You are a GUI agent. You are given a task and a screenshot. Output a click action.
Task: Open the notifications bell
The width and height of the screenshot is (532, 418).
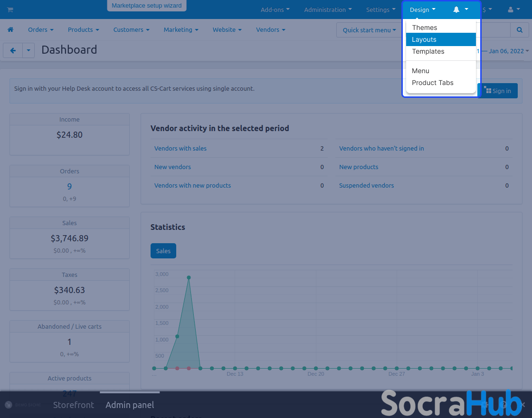(x=456, y=9)
